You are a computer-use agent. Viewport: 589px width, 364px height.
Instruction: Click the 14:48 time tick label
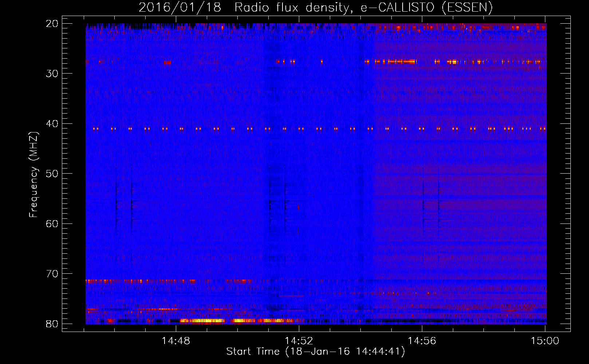[176, 341]
